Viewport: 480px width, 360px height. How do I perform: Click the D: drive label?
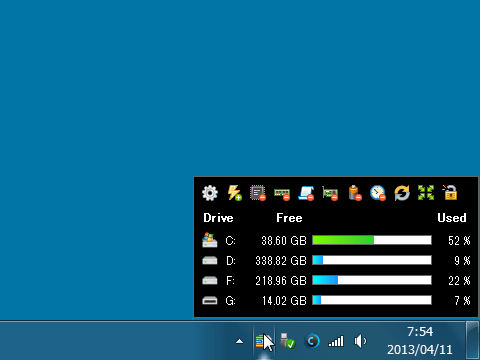[x=231, y=261]
